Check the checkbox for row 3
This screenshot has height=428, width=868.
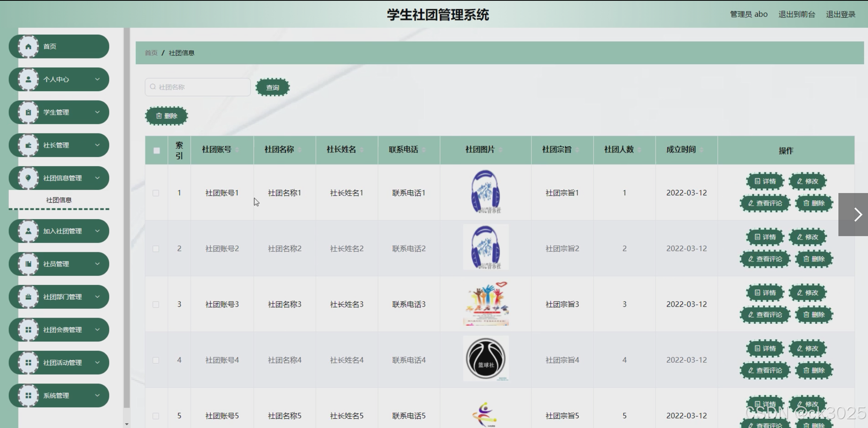click(156, 305)
